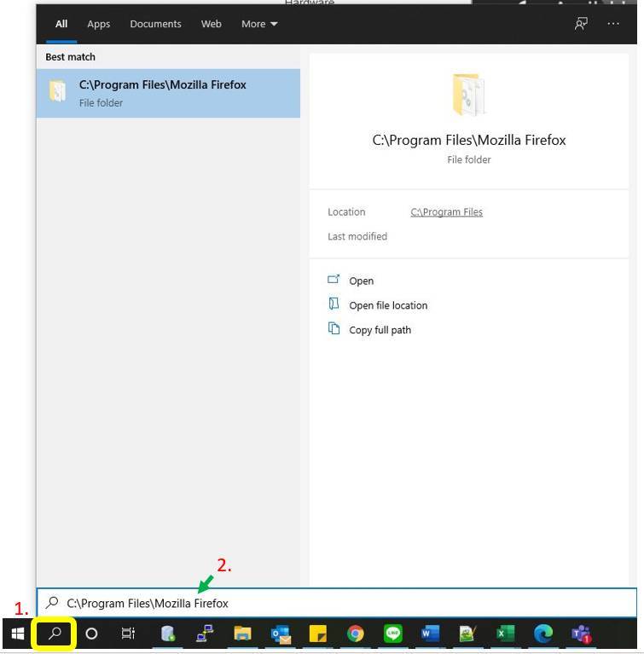Click the large folder icon in the preview
Viewport: 644px width, 654px height.
click(468, 95)
